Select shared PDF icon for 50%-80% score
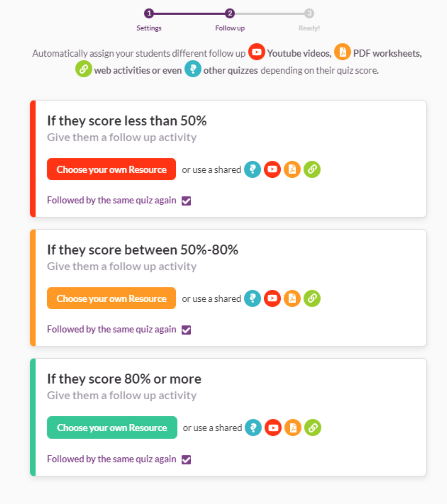Image resolution: width=447 pixels, height=504 pixels. 292,299
